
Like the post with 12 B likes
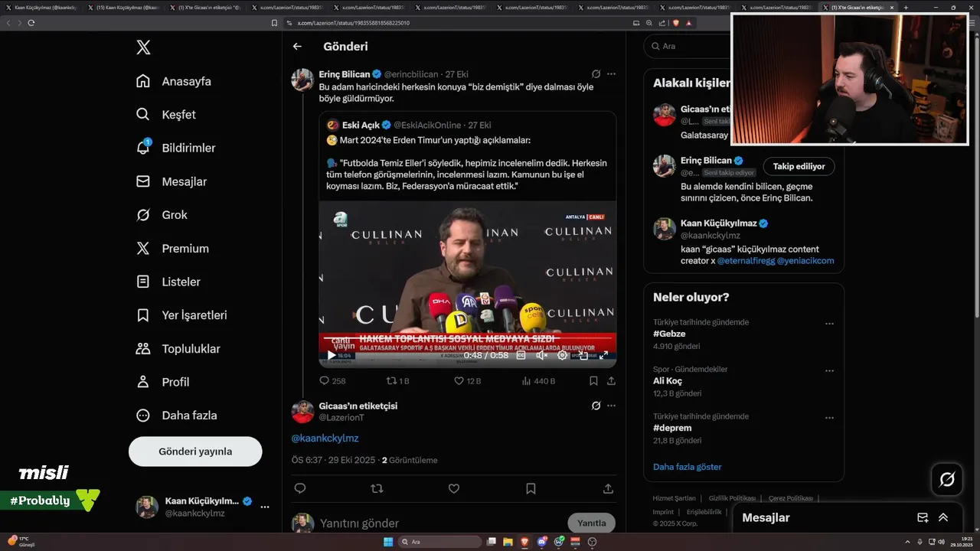(467, 380)
